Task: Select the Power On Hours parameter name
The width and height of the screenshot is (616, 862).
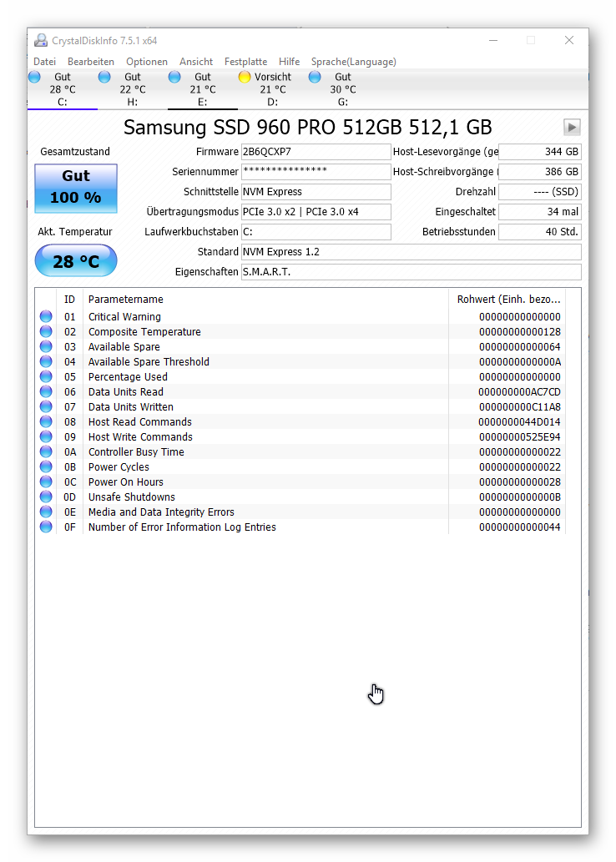Action: [126, 482]
